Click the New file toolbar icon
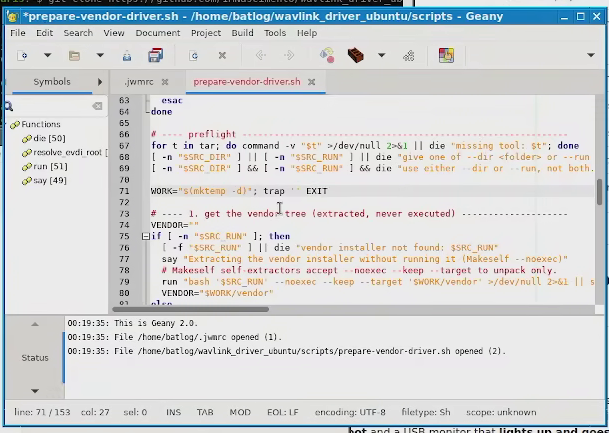 [22, 56]
